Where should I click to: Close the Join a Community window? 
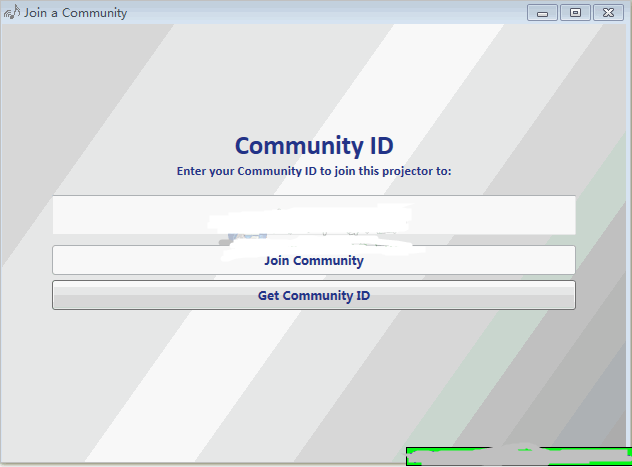608,13
